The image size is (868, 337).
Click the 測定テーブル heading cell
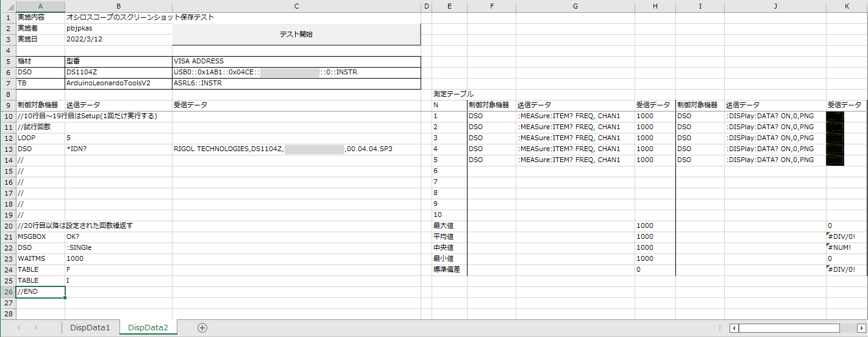pos(449,94)
